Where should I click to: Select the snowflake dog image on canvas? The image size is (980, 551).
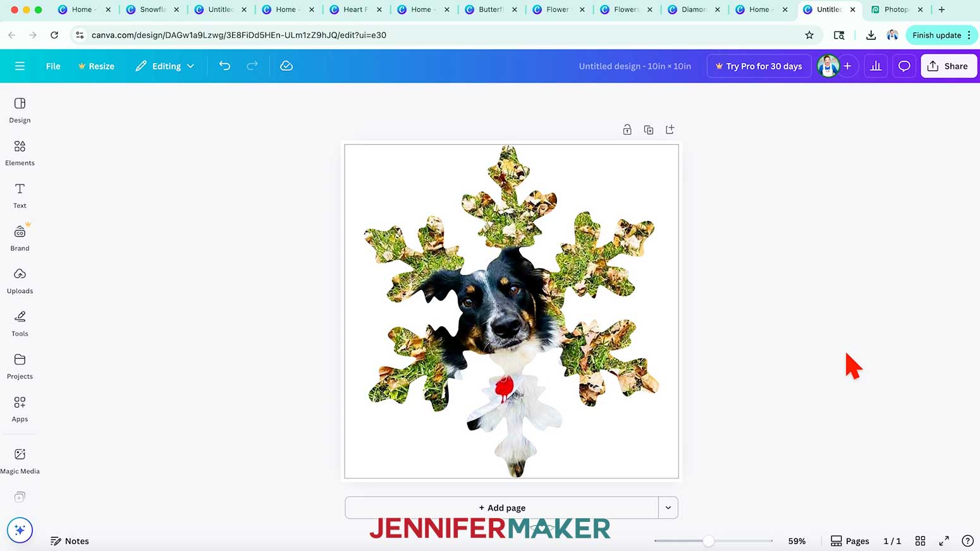click(x=511, y=311)
